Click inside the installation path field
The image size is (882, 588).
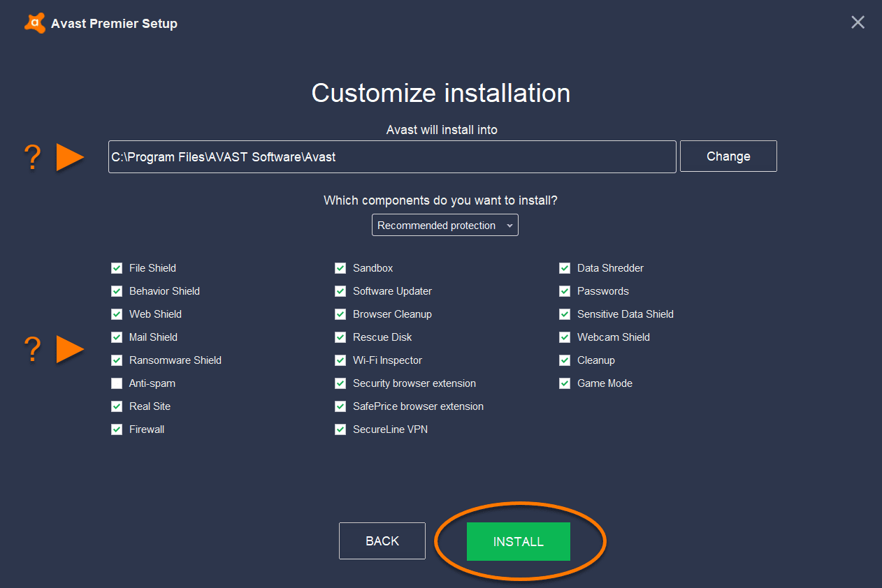(391, 156)
